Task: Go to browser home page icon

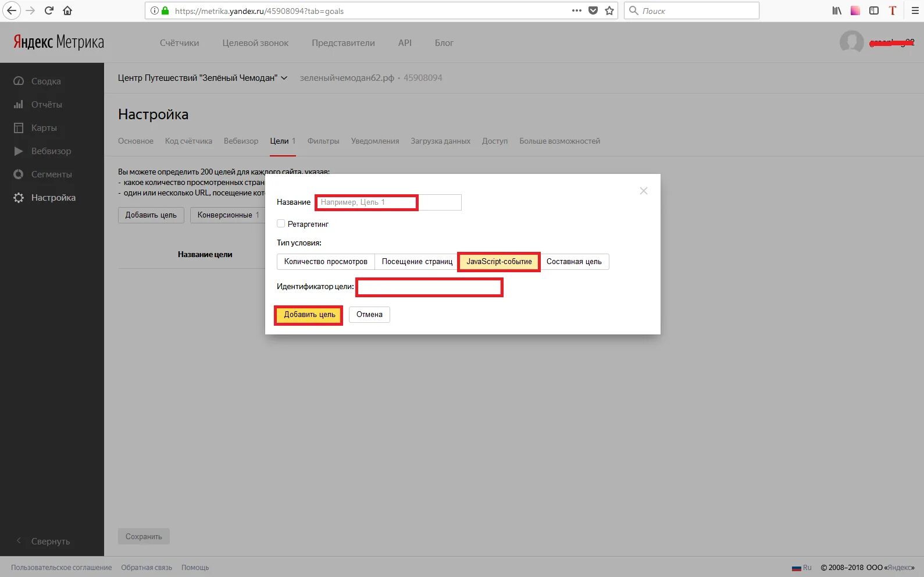Action: (x=67, y=10)
